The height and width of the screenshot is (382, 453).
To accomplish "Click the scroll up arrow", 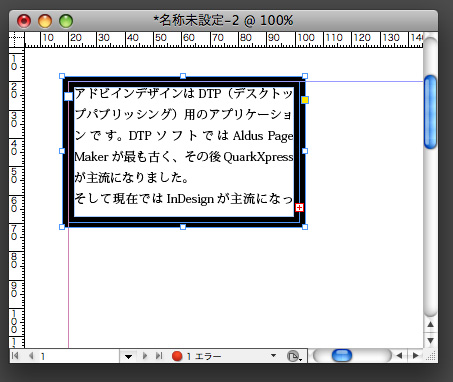I will click(x=430, y=324).
